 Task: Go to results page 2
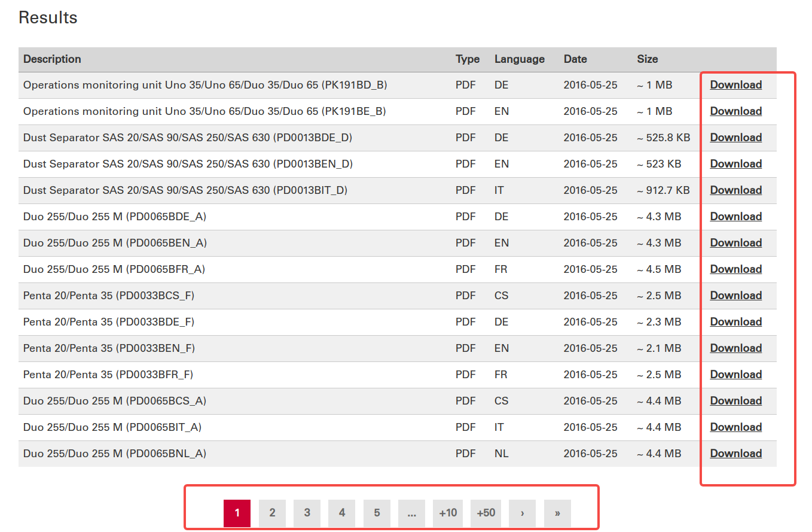coord(272,513)
